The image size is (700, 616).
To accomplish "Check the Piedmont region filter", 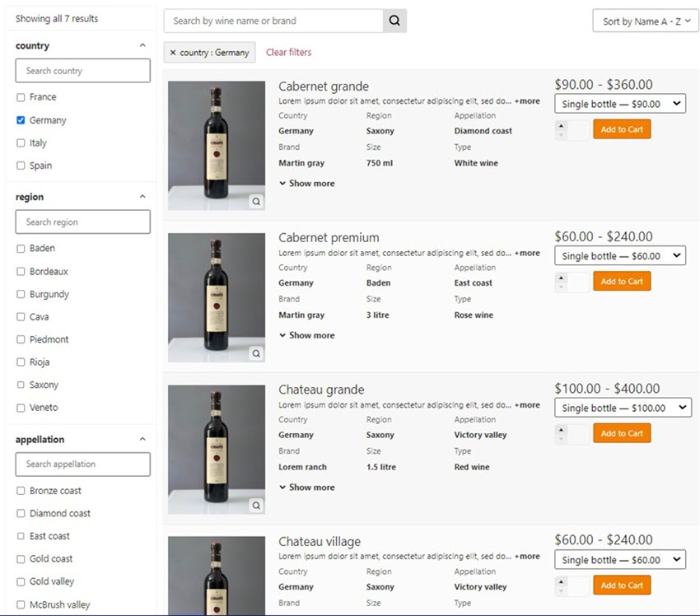I will tap(21, 339).
